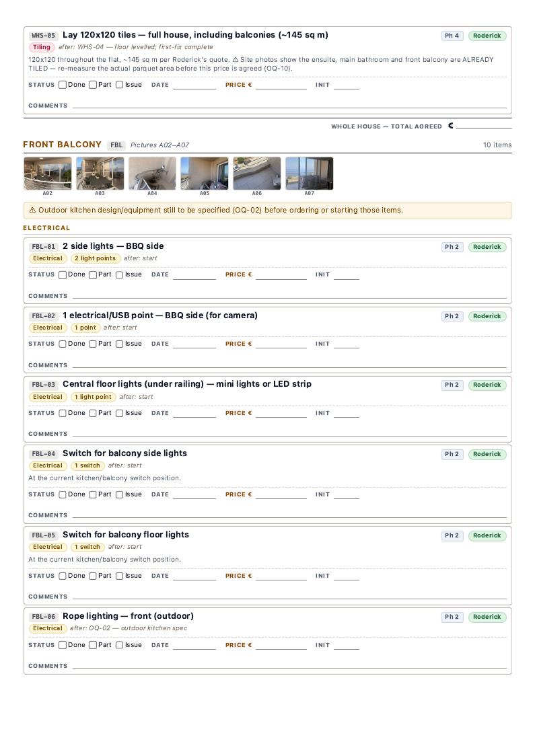
Task: Tick Issue for FBL-04 balcony side switch
Action: (120, 494)
